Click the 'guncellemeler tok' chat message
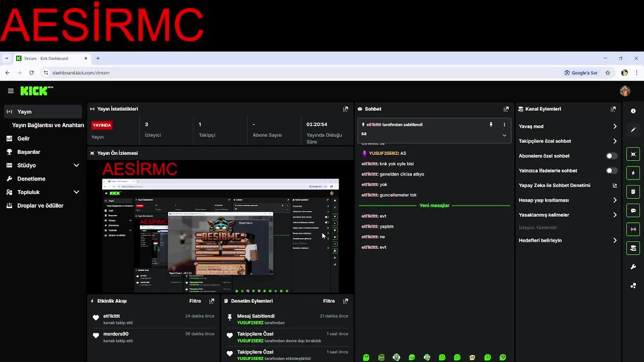This screenshot has width=644, height=362. click(x=398, y=195)
